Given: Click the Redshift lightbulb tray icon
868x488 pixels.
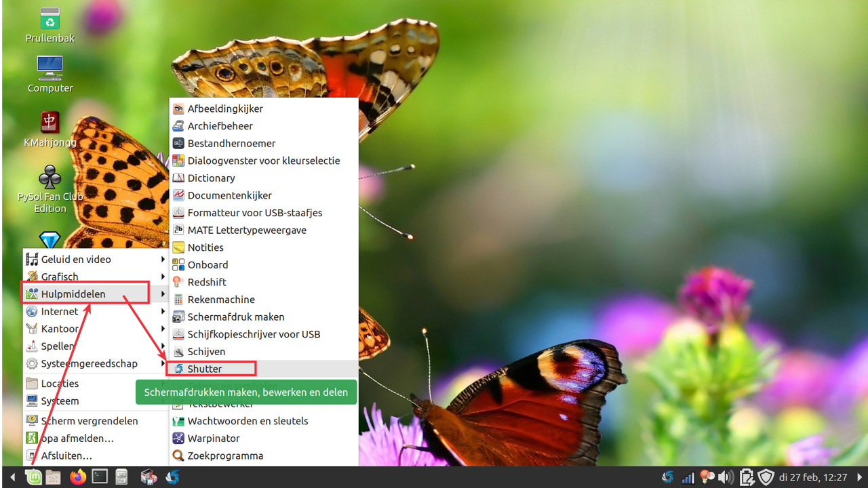Looking at the screenshot, I should (707, 477).
